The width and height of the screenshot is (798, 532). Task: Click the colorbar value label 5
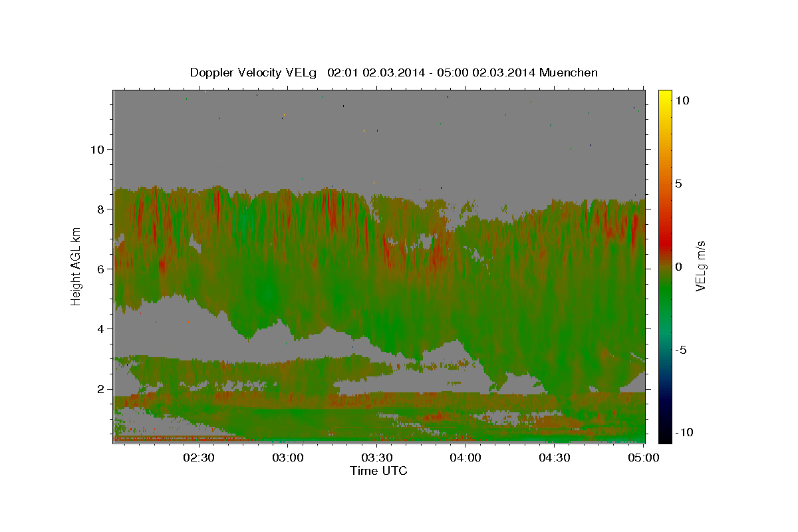click(x=678, y=183)
